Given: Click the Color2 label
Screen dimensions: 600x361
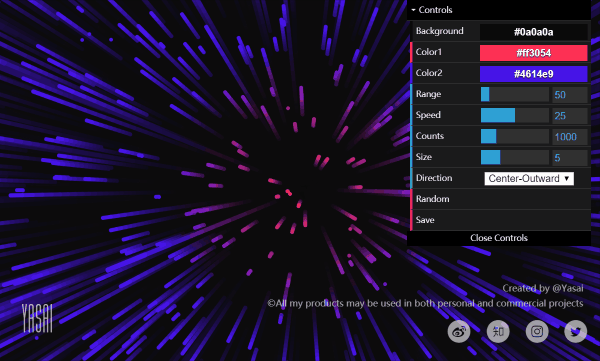Looking at the screenshot, I should tap(429, 73).
